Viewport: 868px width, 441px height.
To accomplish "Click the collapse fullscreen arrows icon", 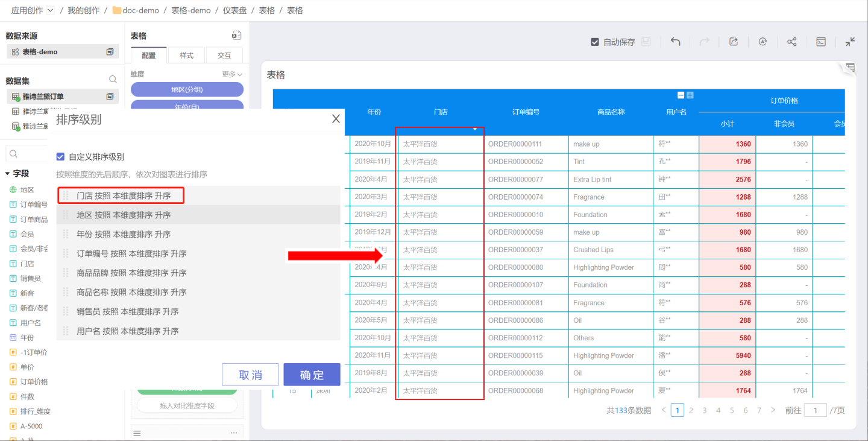I will point(850,42).
